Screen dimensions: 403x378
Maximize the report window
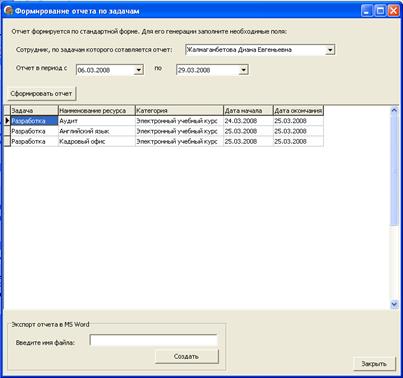[380, 11]
